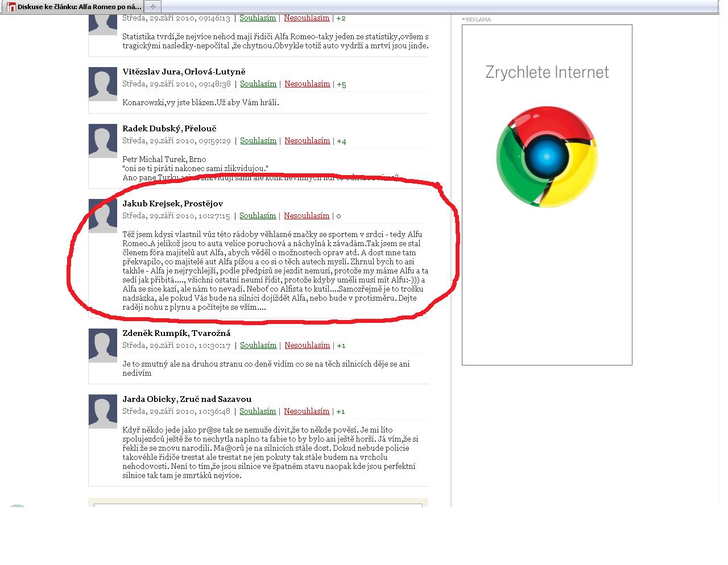Click Souhlasím on Radek Dubský's comment
This screenshot has width=728, height=565.
258,140
